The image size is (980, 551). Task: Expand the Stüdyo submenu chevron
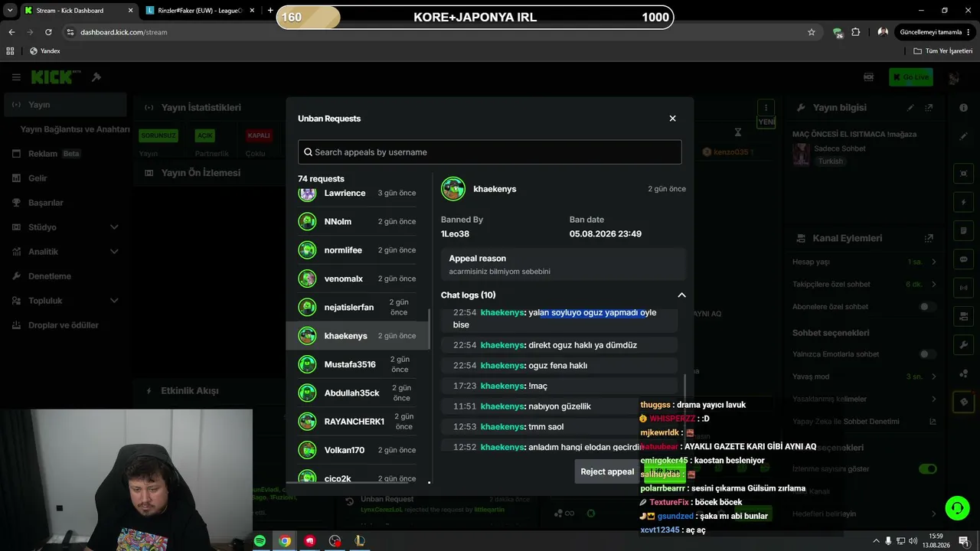click(x=114, y=227)
